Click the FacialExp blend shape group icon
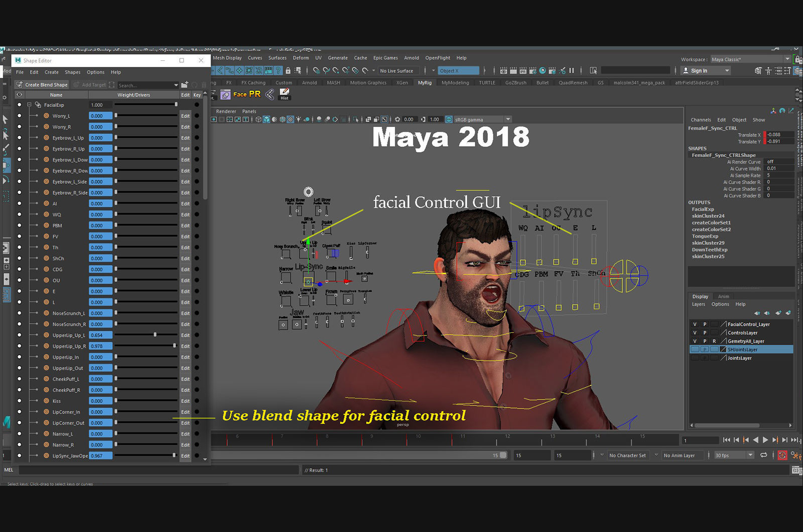The height and width of the screenshot is (532, 803). (38, 105)
